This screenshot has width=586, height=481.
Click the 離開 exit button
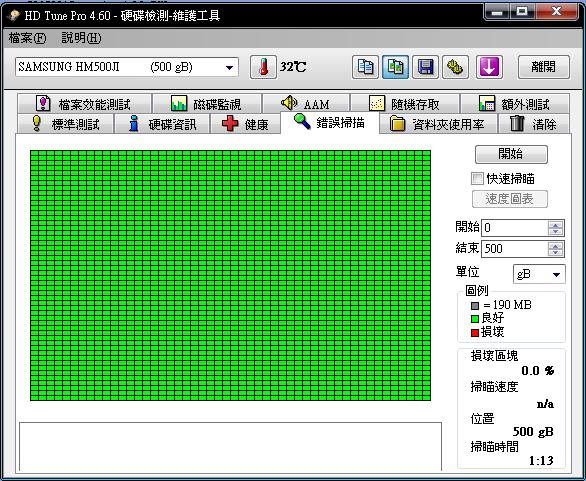click(544, 67)
